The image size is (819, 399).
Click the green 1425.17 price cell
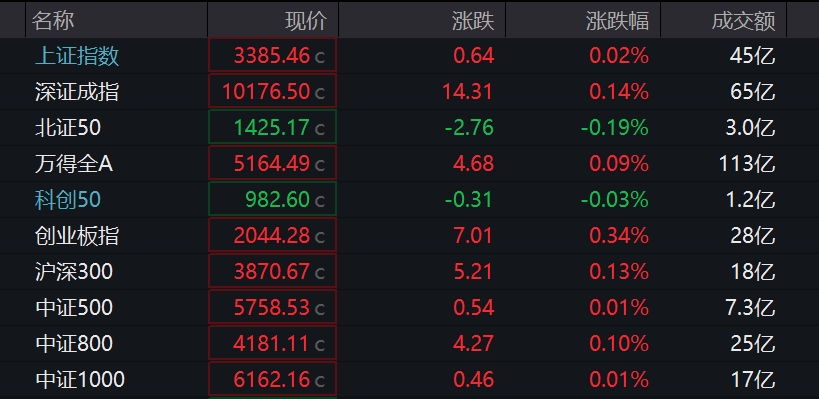point(272,127)
